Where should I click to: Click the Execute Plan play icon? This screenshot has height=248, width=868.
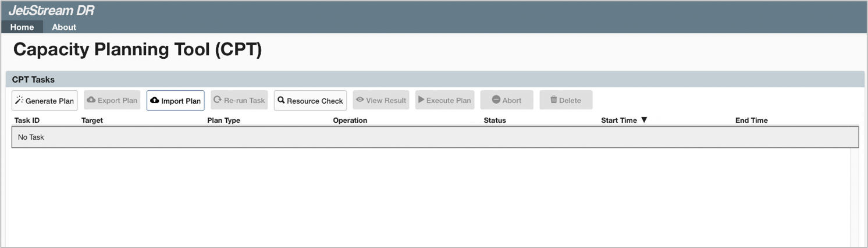click(x=421, y=100)
